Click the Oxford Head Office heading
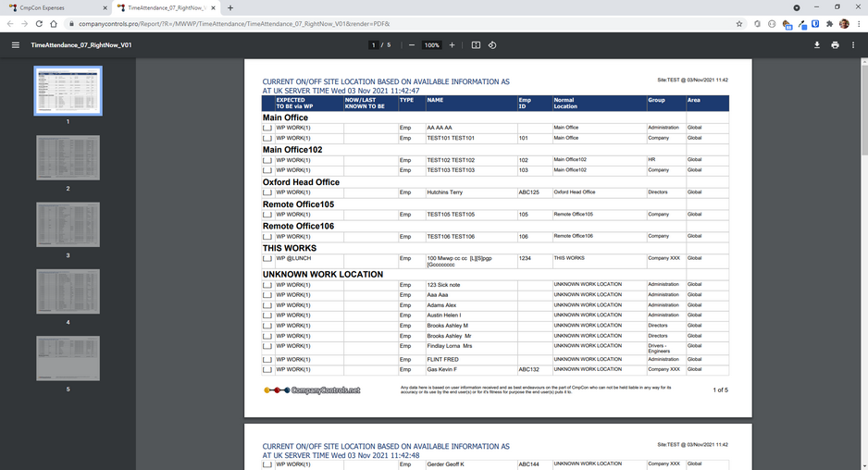Viewport: 868px width, 470px height. pos(301,182)
